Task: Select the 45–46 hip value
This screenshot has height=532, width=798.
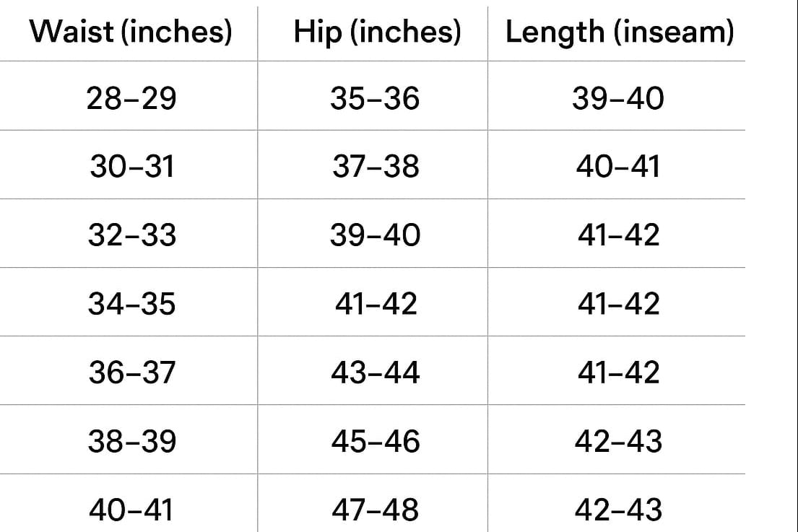Action: [x=376, y=442]
